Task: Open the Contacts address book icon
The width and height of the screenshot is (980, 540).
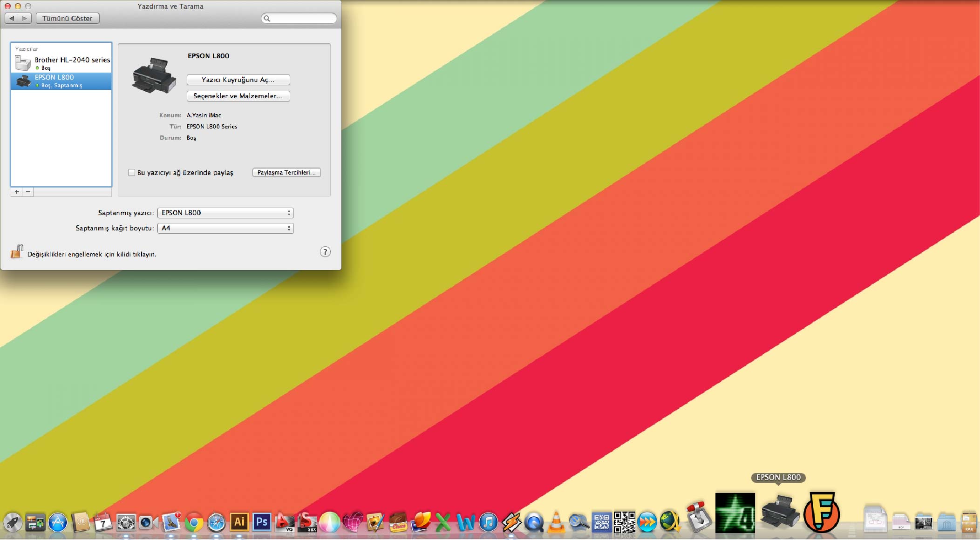Action: click(81, 522)
